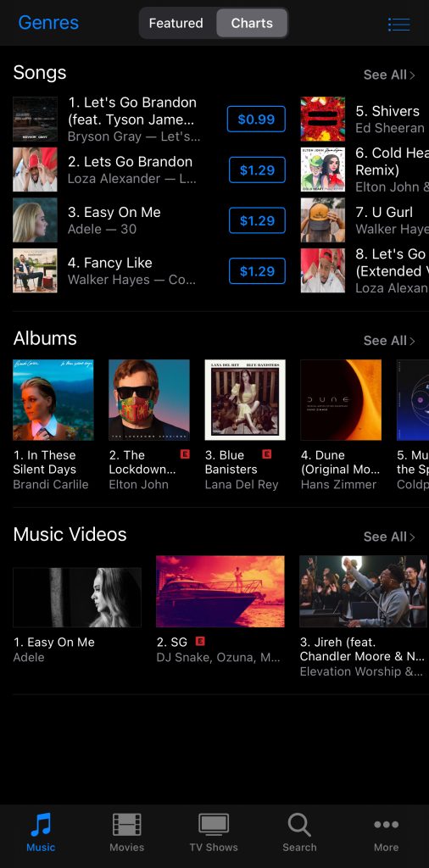Switch to the Featured segment

point(176,23)
